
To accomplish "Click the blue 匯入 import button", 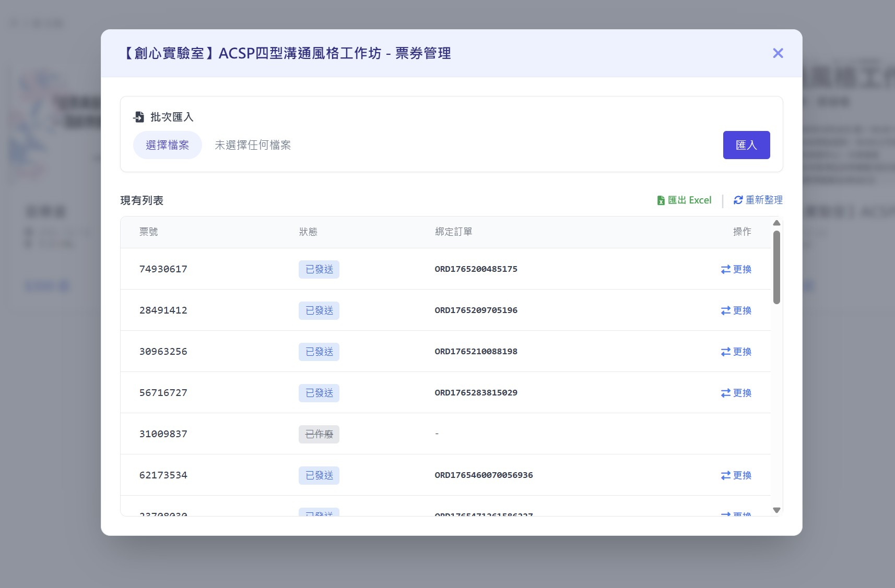I will pos(746,145).
